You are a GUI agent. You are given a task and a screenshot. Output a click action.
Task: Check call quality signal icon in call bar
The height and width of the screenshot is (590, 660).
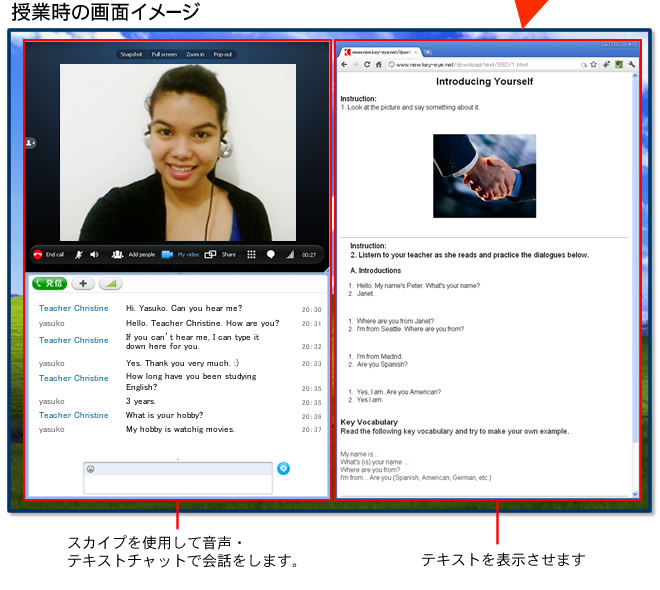point(290,255)
